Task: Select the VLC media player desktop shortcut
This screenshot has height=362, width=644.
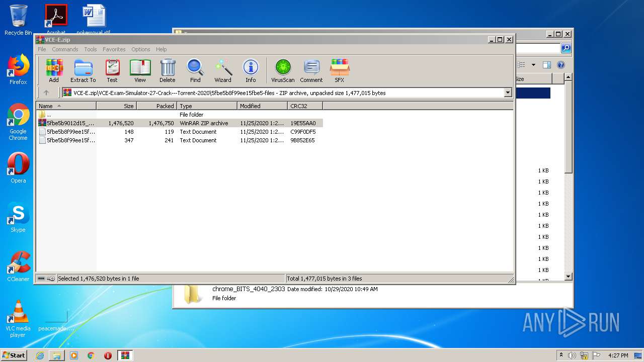Action: pyautogui.click(x=18, y=319)
